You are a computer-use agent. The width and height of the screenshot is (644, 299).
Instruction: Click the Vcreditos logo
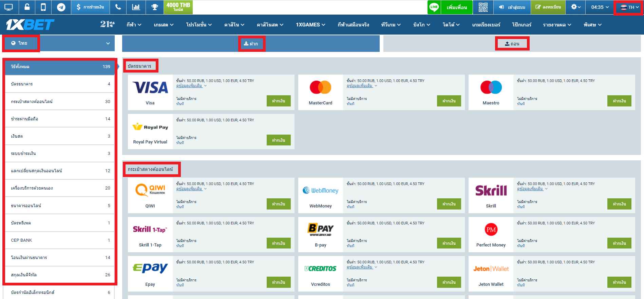click(320, 268)
